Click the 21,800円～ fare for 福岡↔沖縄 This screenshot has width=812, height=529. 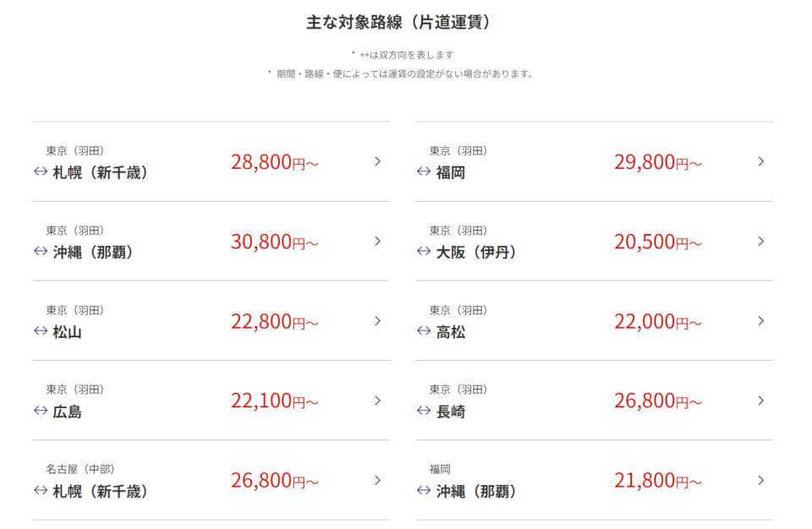[657, 480]
